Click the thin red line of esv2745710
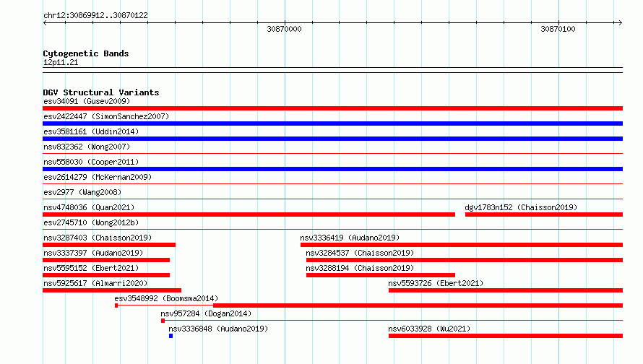Image resolution: width=643 pixels, height=364 pixels. point(332,230)
